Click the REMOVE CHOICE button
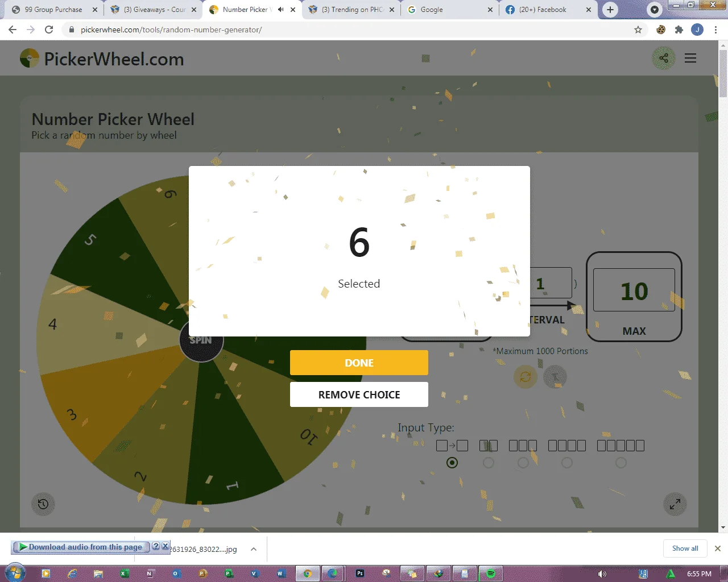The image size is (728, 582). [359, 394]
